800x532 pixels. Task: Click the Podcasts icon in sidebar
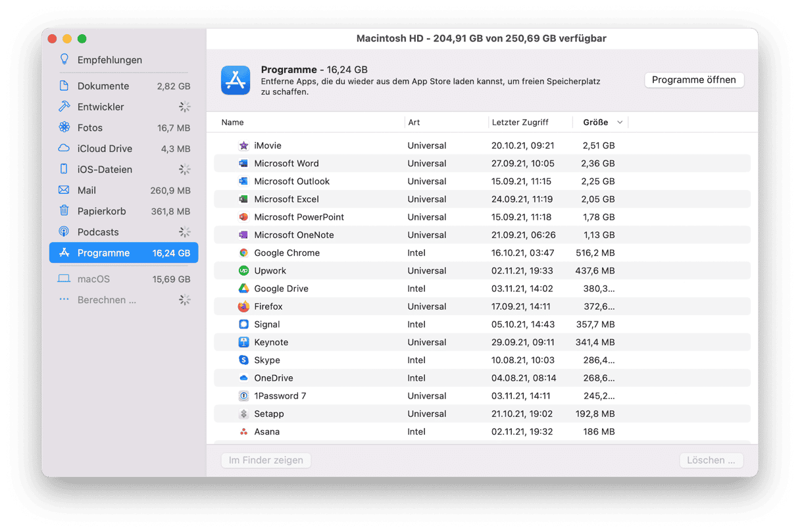[64, 231]
